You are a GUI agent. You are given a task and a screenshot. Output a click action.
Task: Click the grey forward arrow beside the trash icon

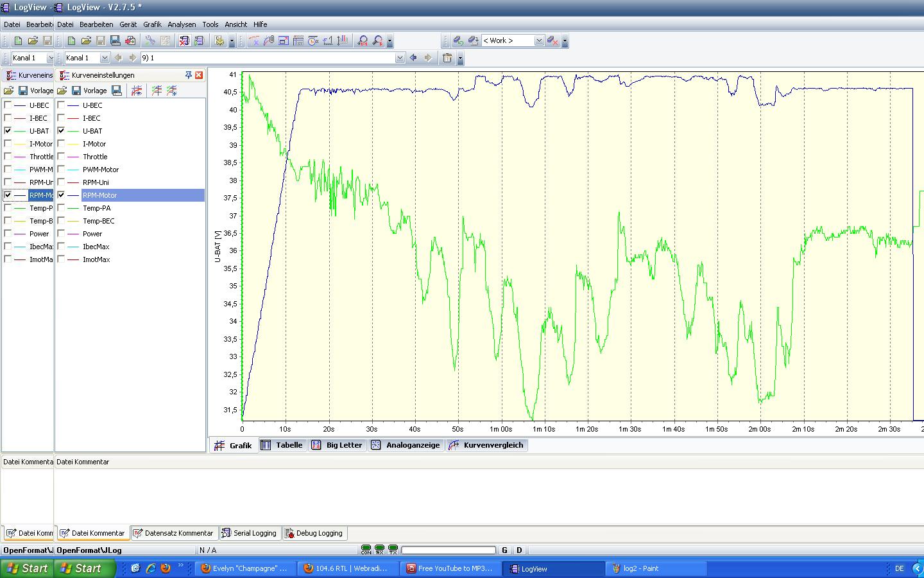[x=428, y=58]
